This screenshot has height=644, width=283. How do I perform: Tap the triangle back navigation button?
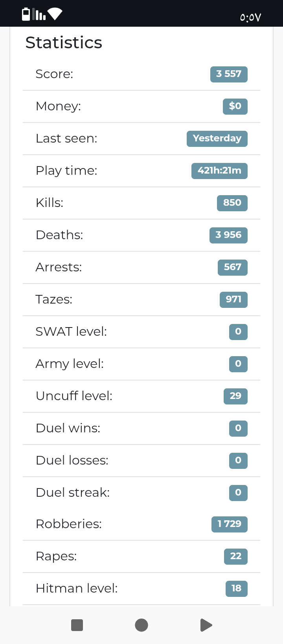(206, 625)
